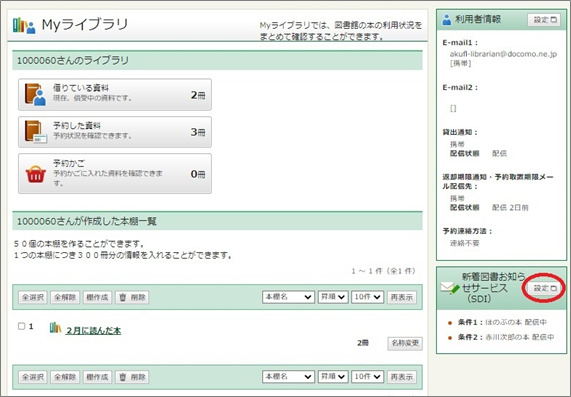Click the user information person icon
This screenshot has width=571, height=397.
[x=446, y=20]
